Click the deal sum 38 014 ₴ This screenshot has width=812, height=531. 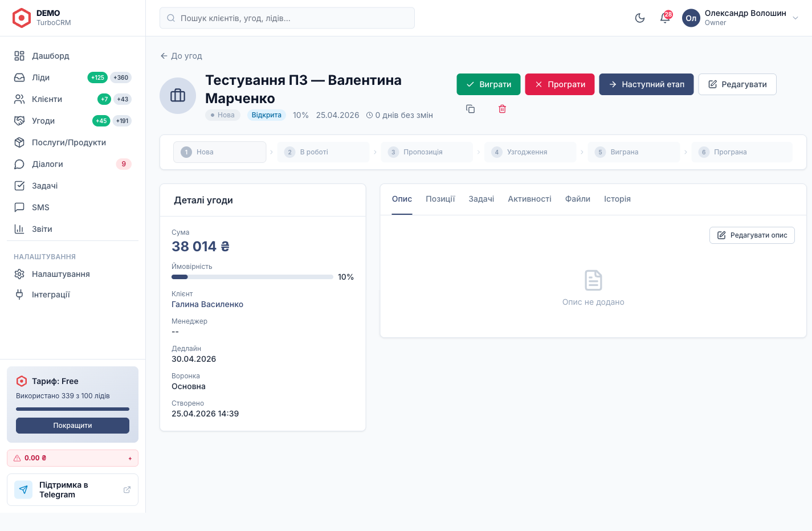click(x=201, y=246)
